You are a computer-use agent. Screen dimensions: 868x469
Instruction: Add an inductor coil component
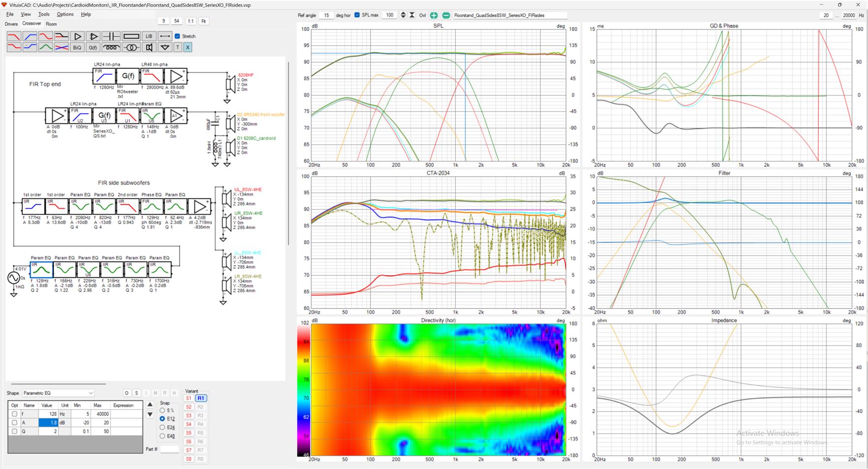tap(111, 47)
